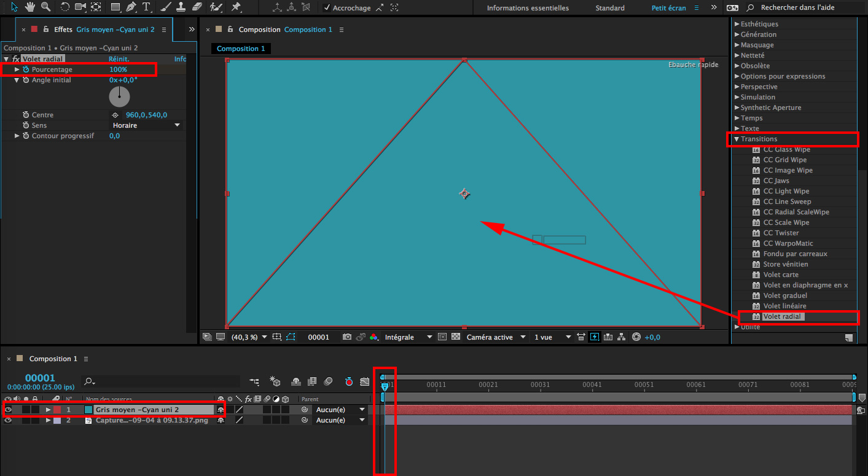Image resolution: width=868 pixels, height=476 pixels.
Task: Select the CC Glass Wipe effect
Action: pyautogui.click(x=786, y=149)
